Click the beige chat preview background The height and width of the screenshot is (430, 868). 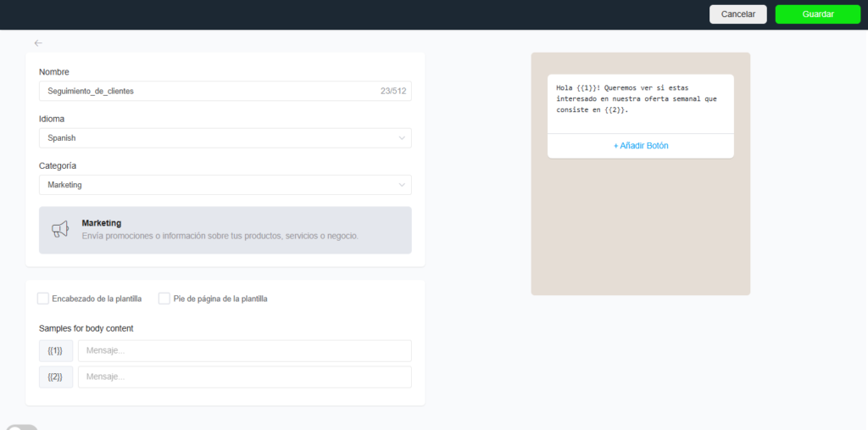tap(640, 229)
